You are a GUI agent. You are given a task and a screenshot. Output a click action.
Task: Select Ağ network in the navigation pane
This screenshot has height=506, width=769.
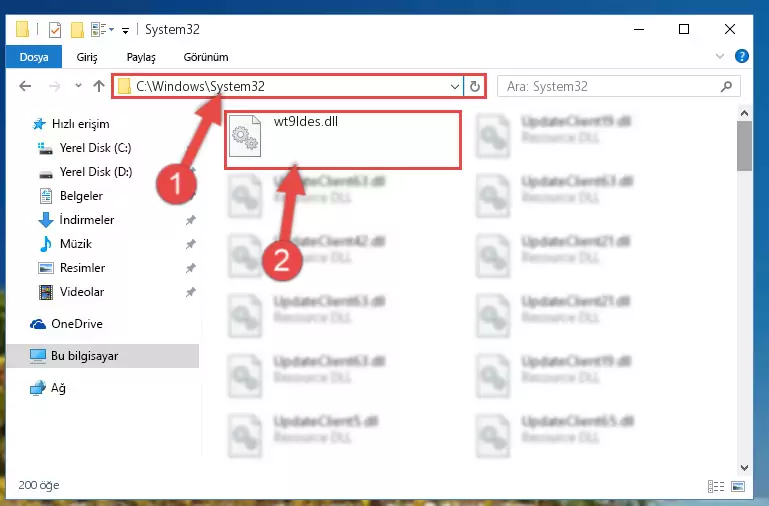click(x=47, y=388)
